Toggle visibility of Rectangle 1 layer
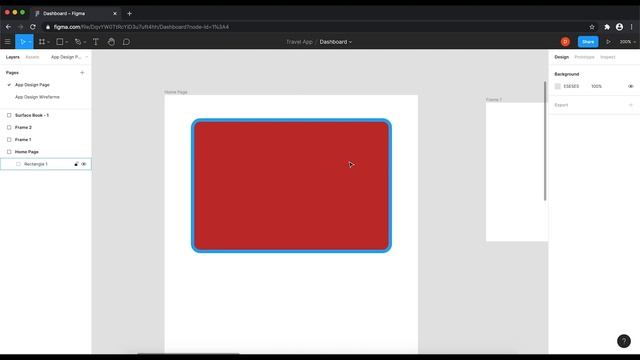640x360 pixels. pos(84,164)
